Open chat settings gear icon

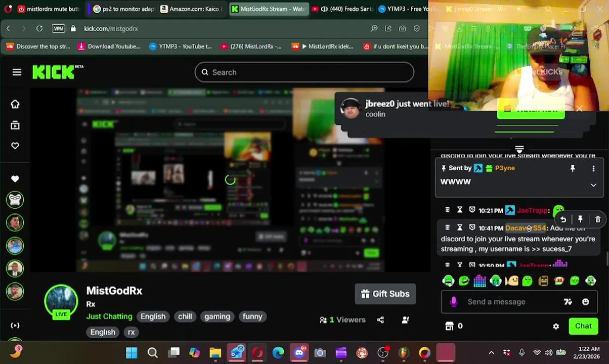[556, 327]
